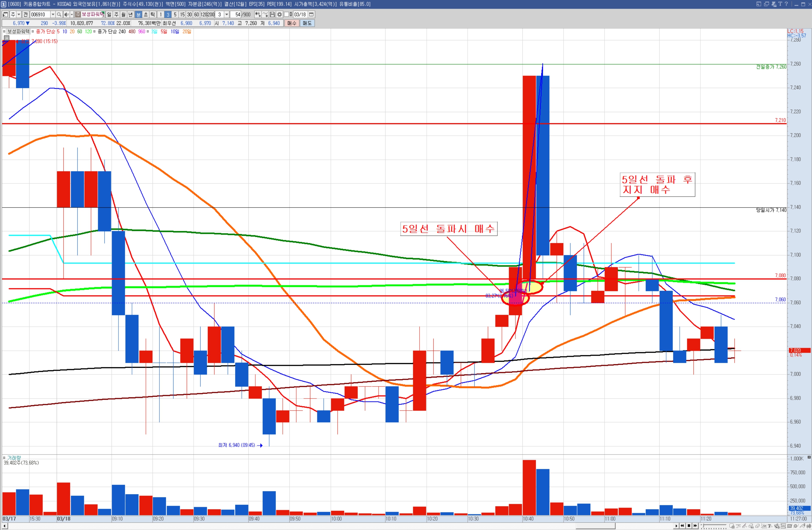Viewport: 812px width, 530px height.
Task: Expand the 주 market type dropdown arrow
Action: pos(19,14)
